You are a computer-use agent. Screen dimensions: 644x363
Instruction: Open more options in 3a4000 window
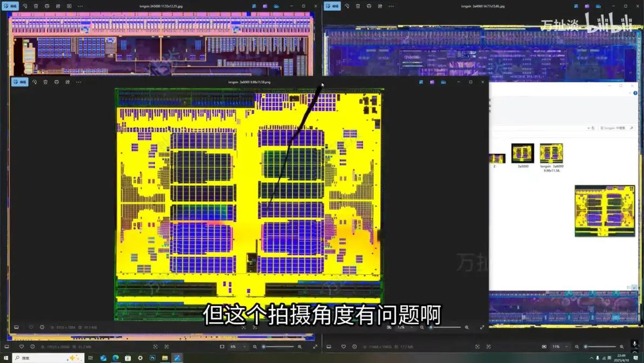click(x=391, y=6)
